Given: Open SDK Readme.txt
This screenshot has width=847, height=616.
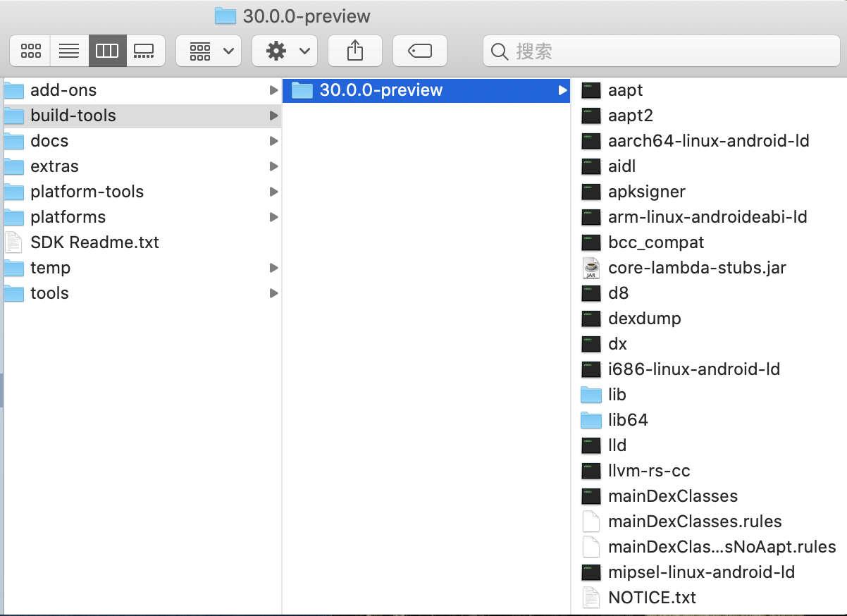Looking at the screenshot, I should tap(94, 242).
